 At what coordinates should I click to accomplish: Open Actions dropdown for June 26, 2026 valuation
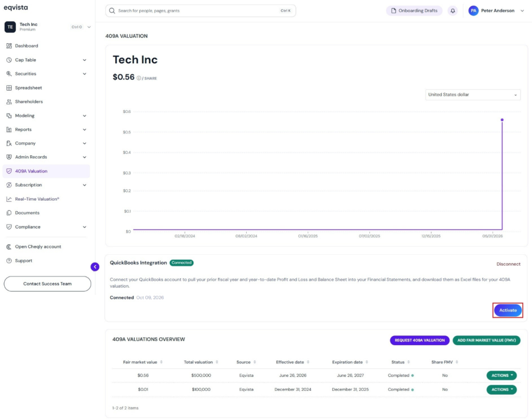click(x=501, y=375)
